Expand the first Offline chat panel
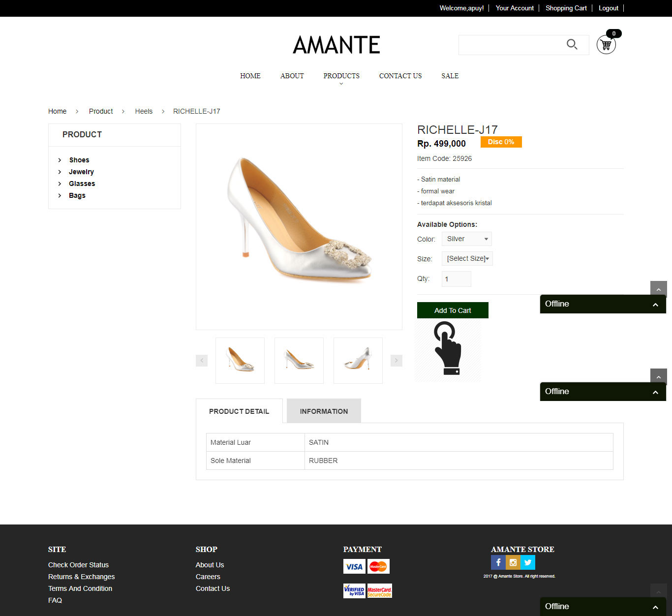Viewport: 672px width, 616px height. coord(603,304)
